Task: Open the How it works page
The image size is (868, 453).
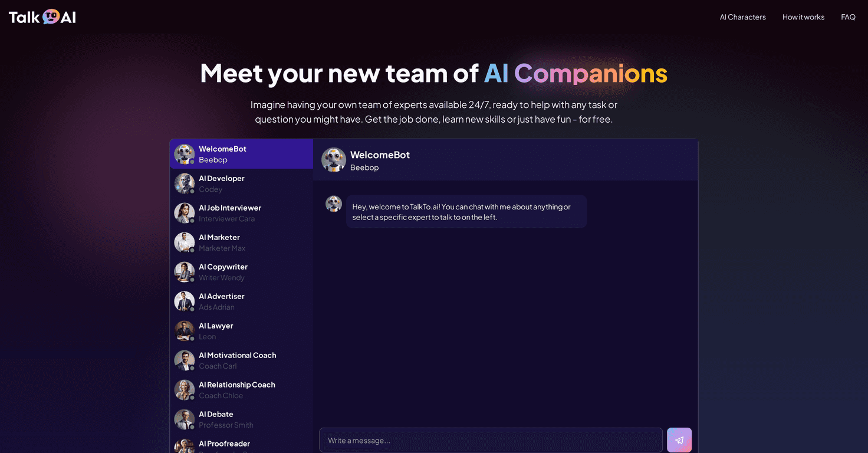Action: [x=803, y=17]
